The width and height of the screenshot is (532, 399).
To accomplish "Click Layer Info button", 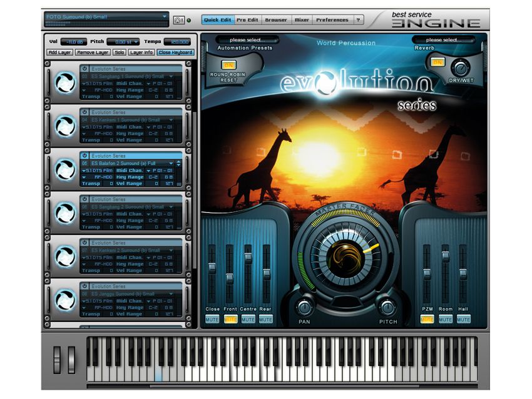I will (x=141, y=52).
